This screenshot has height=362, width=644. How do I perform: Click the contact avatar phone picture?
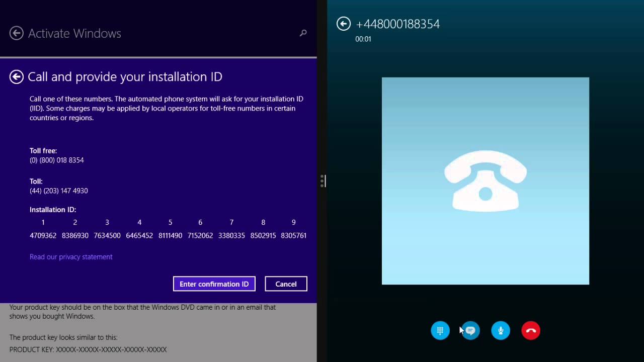pyautogui.click(x=486, y=181)
